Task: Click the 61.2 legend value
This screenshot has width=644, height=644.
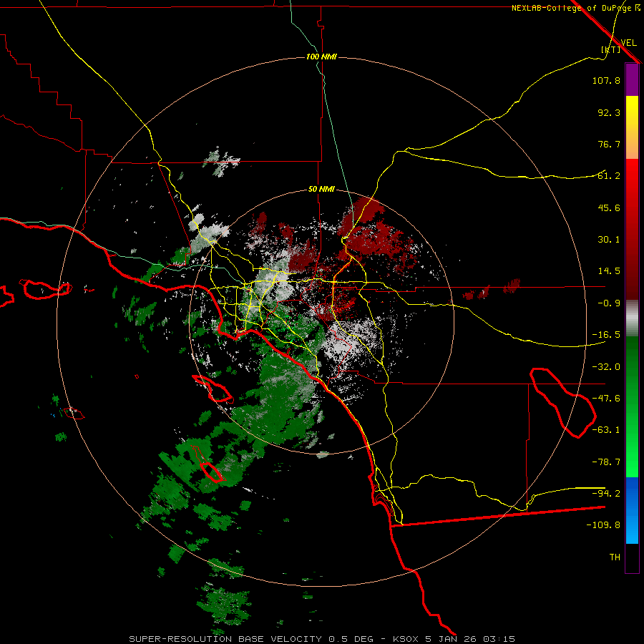Action: pyautogui.click(x=609, y=176)
